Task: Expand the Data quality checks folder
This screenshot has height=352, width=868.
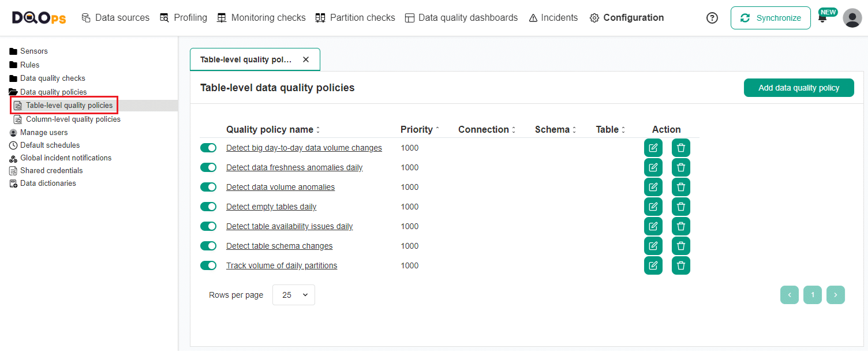Action: (x=47, y=78)
